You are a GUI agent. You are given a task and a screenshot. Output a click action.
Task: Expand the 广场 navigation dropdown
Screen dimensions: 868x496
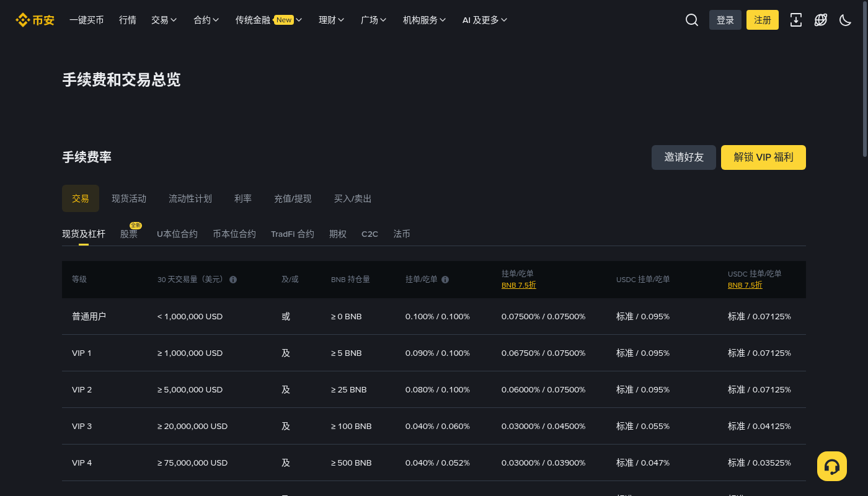pos(374,20)
